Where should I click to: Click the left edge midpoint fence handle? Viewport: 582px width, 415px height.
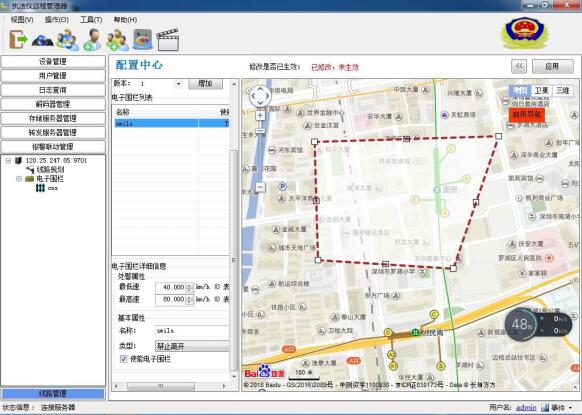pos(316,201)
